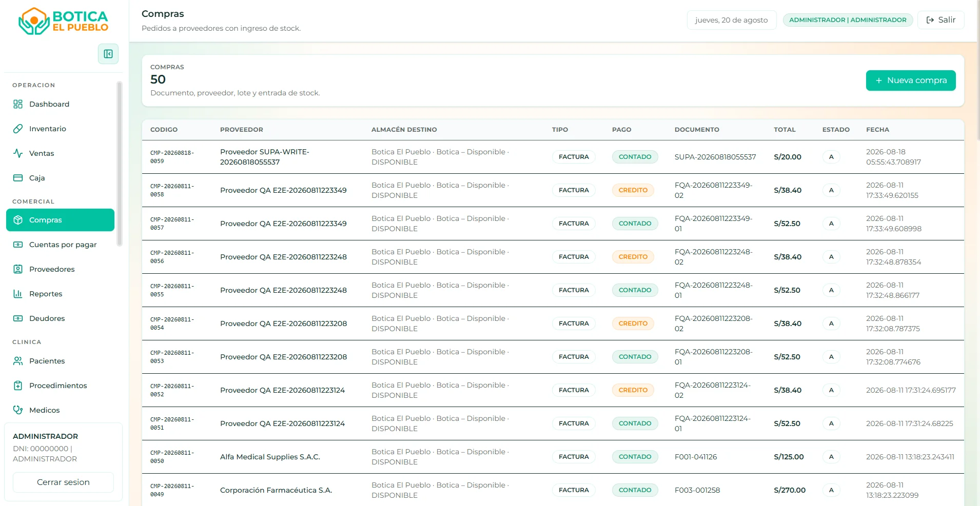Click the CREDITO badge in row CMP-20260811-0058

point(633,190)
